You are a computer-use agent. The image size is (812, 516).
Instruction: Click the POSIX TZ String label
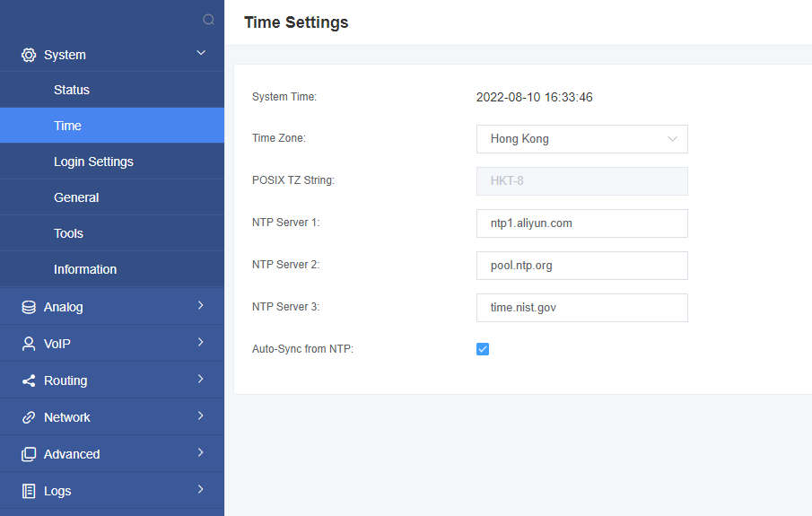(x=293, y=180)
